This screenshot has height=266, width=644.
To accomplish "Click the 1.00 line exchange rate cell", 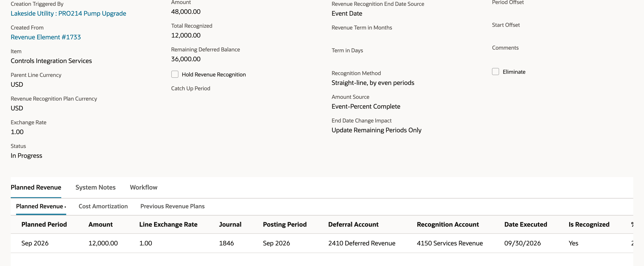I will coord(146,243).
